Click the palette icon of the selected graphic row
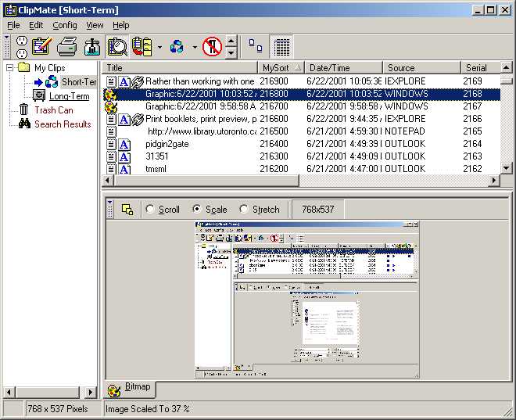516x420 pixels. coord(110,95)
